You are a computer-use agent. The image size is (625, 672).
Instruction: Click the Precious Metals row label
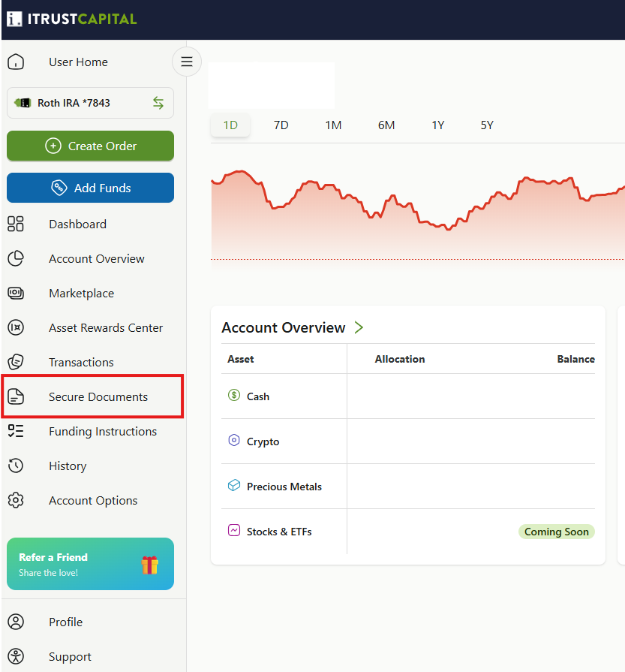click(x=284, y=487)
